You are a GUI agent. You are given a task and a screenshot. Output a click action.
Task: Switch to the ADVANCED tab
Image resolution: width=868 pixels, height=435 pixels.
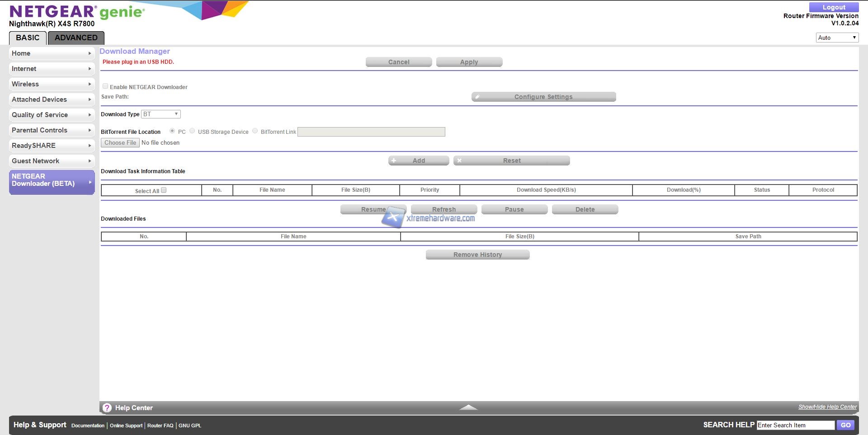click(76, 38)
